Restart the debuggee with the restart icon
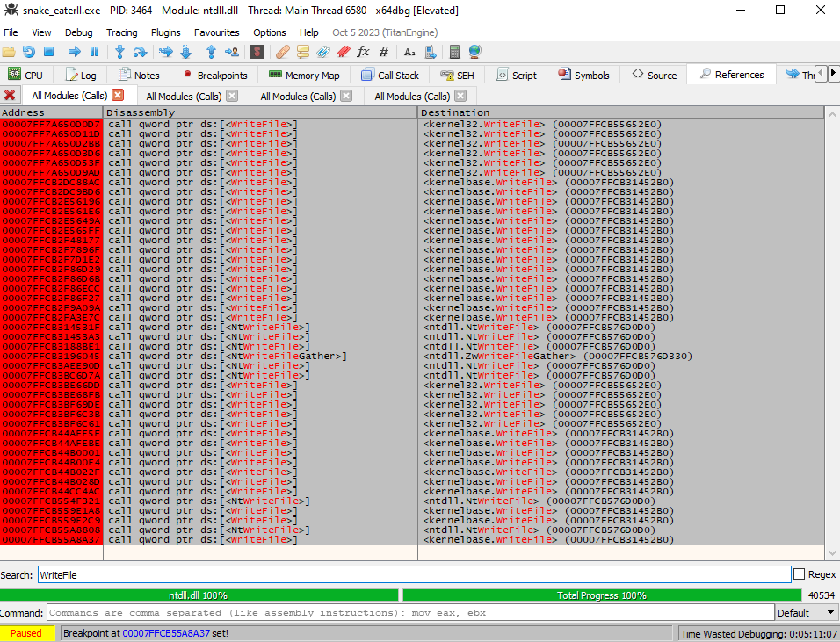Screen dimensions: 840x642 coord(28,52)
